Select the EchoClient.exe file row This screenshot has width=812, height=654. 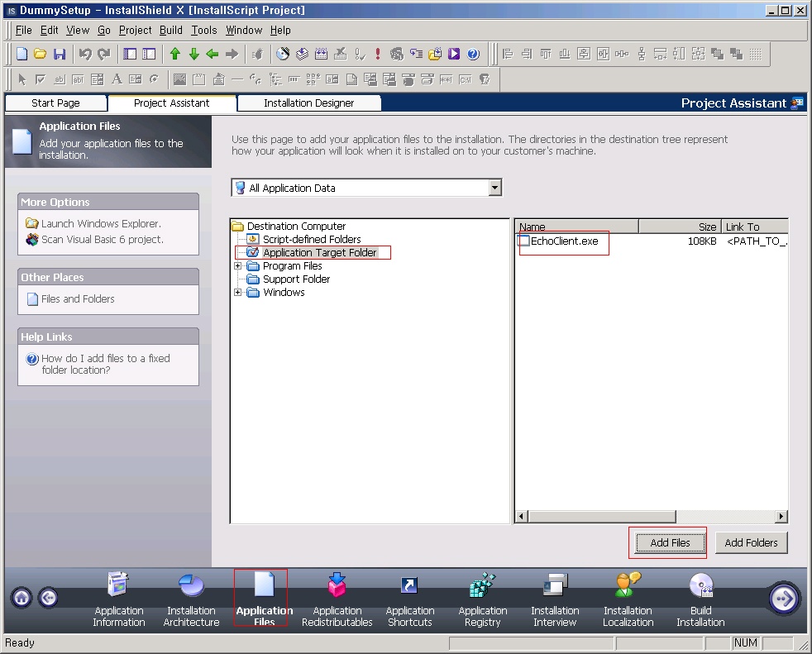pyautogui.click(x=652, y=241)
